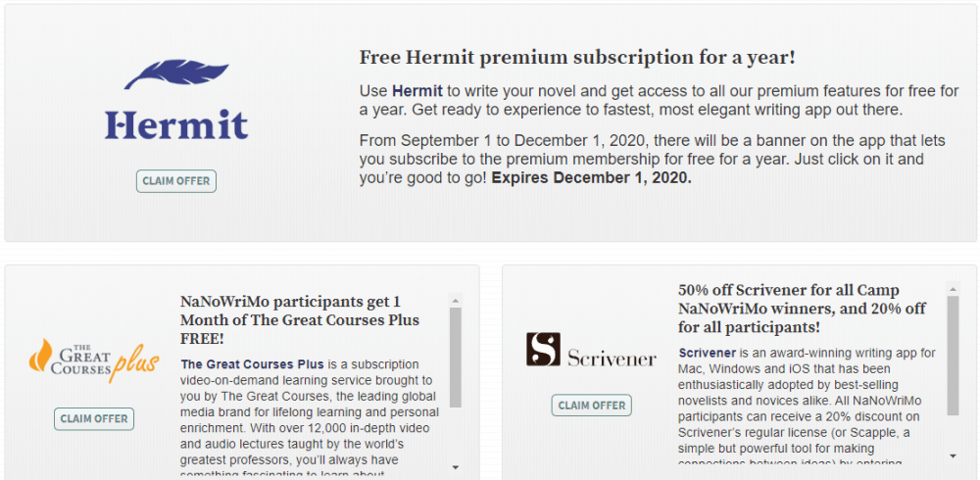The image size is (980, 480).
Task: Click the Hermit feather logo icon
Action: tap(174, 76)
